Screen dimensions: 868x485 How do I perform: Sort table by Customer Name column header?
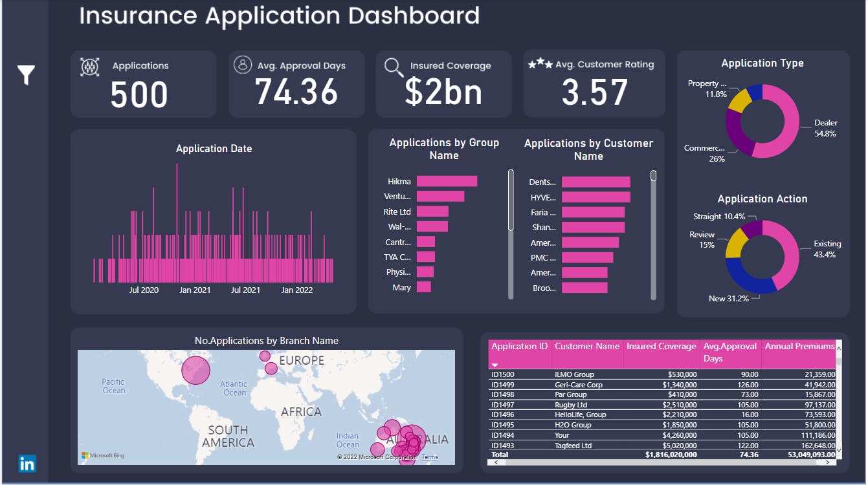[587, 347]
